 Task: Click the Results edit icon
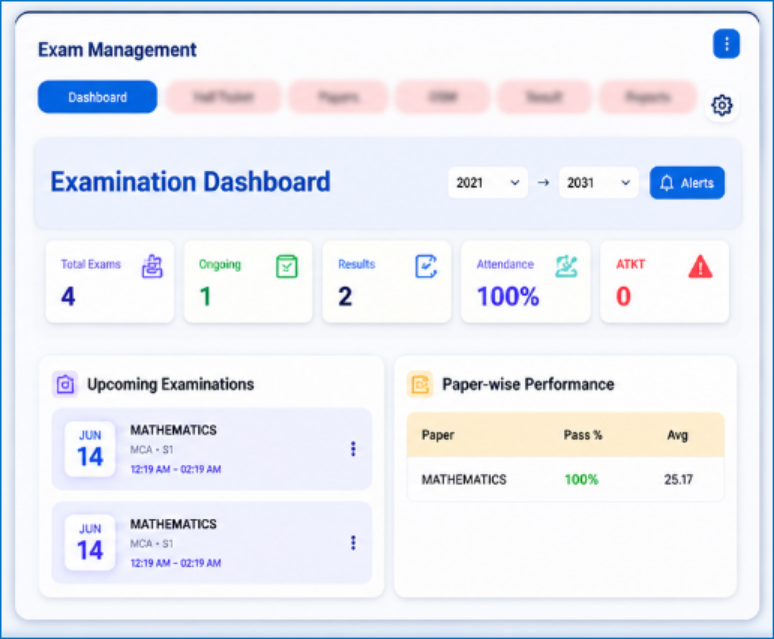tap(426, 266)
